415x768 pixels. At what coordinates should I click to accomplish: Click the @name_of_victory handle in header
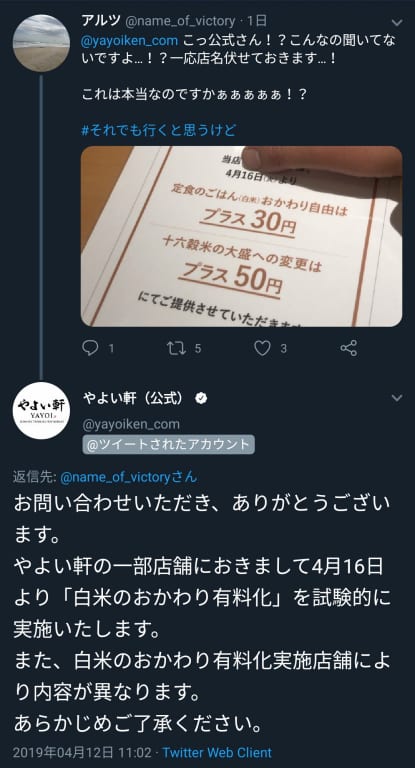pyautogui.click(x=180, y=21)
